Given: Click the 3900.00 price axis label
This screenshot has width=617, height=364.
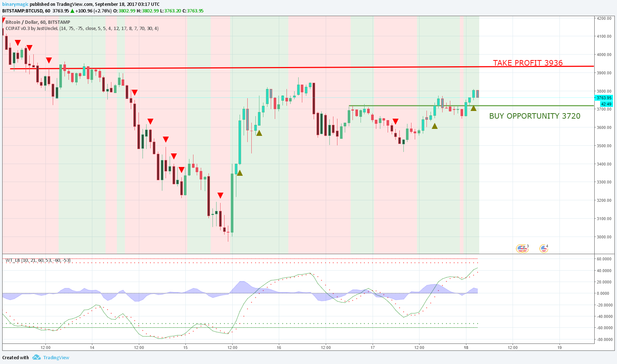Looking at the screenshot, I should 604,73.
